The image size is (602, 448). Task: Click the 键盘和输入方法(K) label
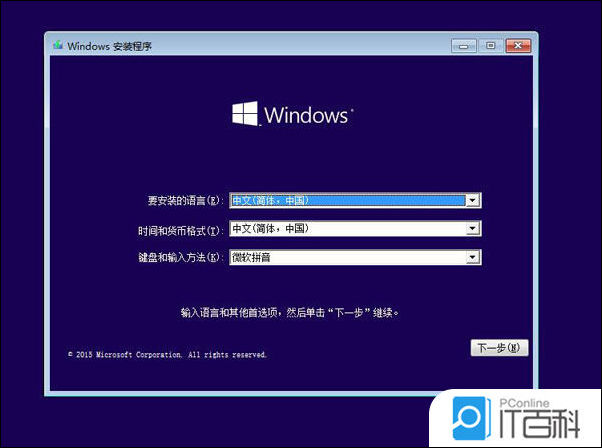pyautogui.click(x=180, y=257)
